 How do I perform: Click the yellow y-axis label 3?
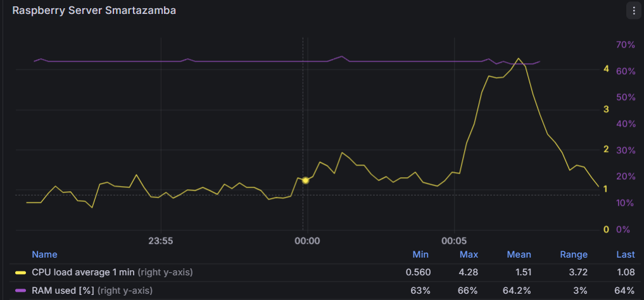[x=606, y=109]
